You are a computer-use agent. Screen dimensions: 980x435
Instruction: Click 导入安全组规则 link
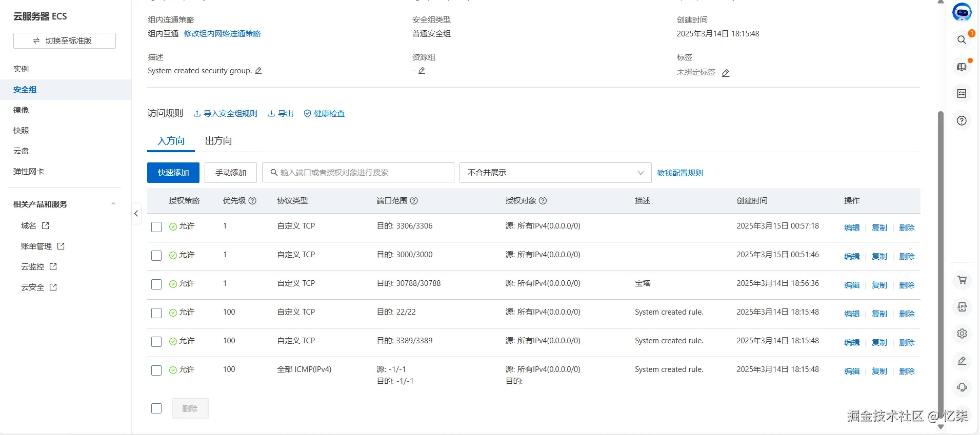pyautogui.click(x=226, y=114)
